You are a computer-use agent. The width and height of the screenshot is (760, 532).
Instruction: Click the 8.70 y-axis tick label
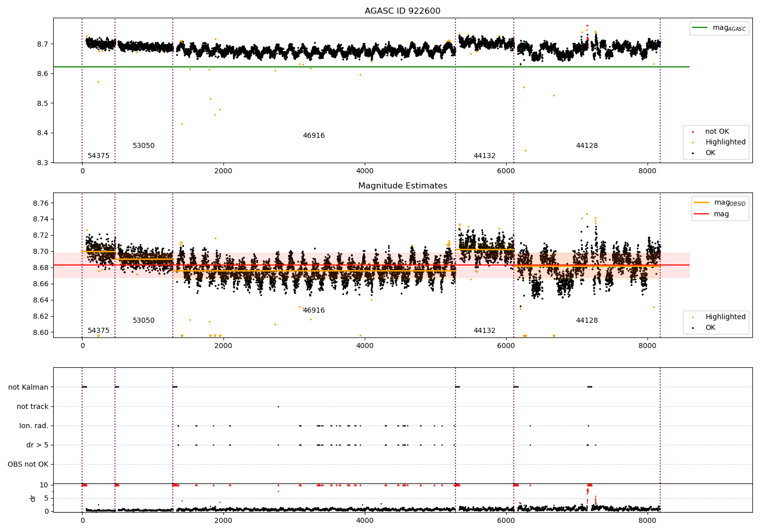pos(41,252)
